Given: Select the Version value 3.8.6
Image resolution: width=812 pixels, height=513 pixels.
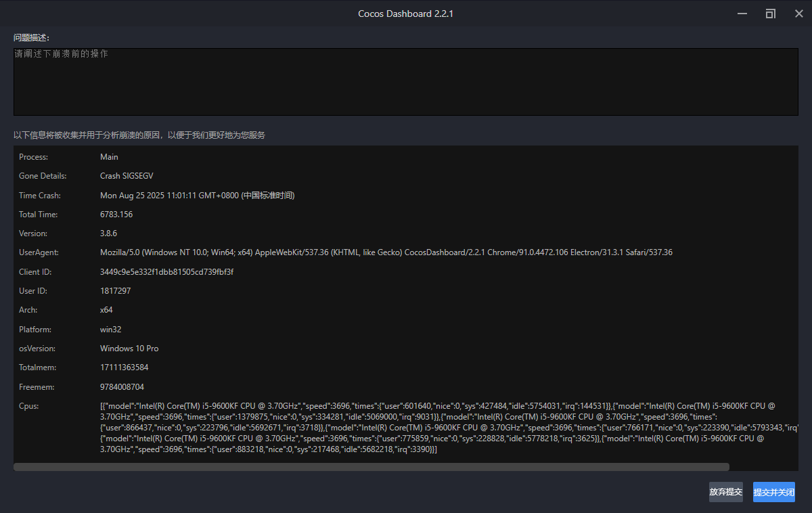Looking at the screenshot, I should pos(109,233).
